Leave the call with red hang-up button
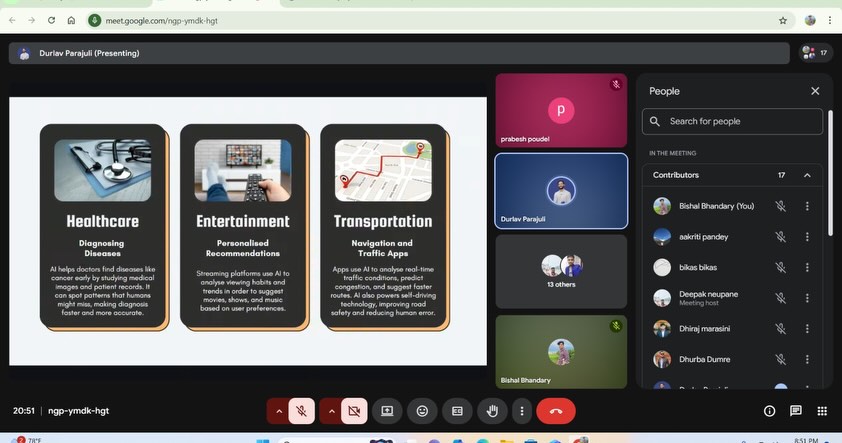This screenshot has width=842, height=443. (556, 411)
